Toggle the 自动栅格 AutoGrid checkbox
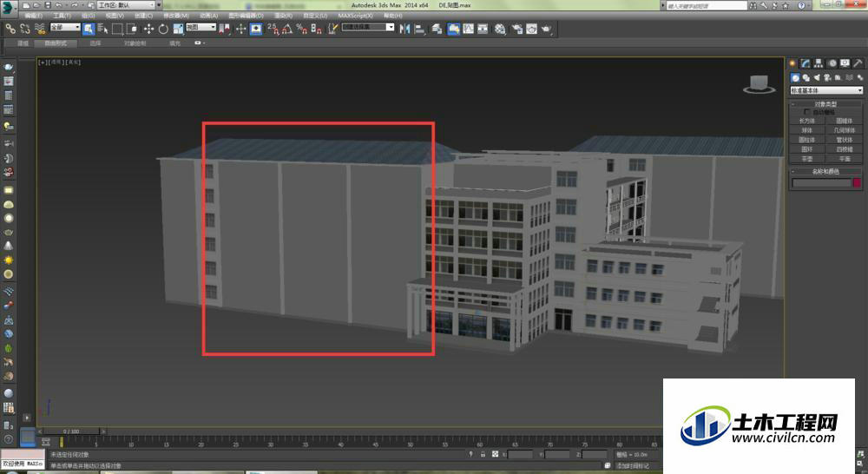Viewport: 868px width, 474px height. tap(807, 112)
